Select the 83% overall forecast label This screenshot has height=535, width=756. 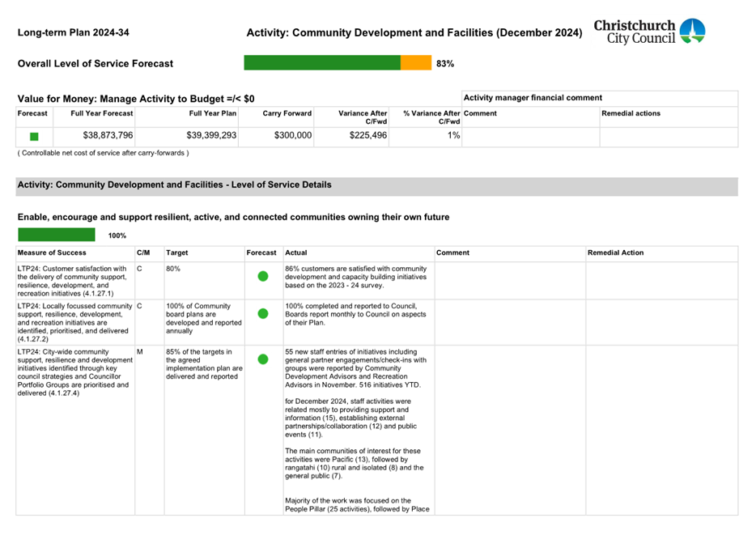[x=444, y=63]
